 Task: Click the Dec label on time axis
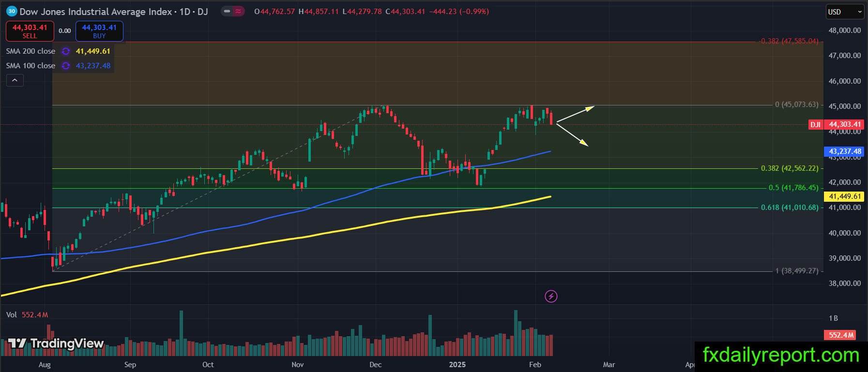[375, 365]
